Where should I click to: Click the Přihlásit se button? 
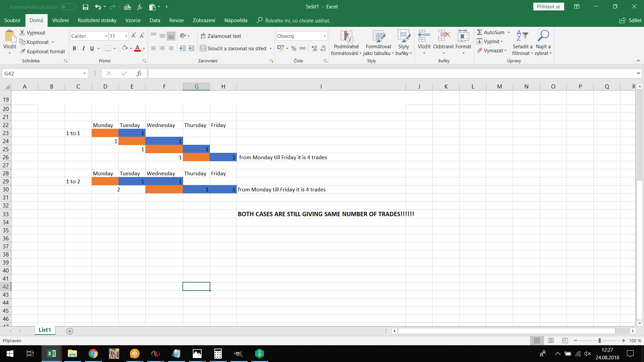(x=548, y=7)
